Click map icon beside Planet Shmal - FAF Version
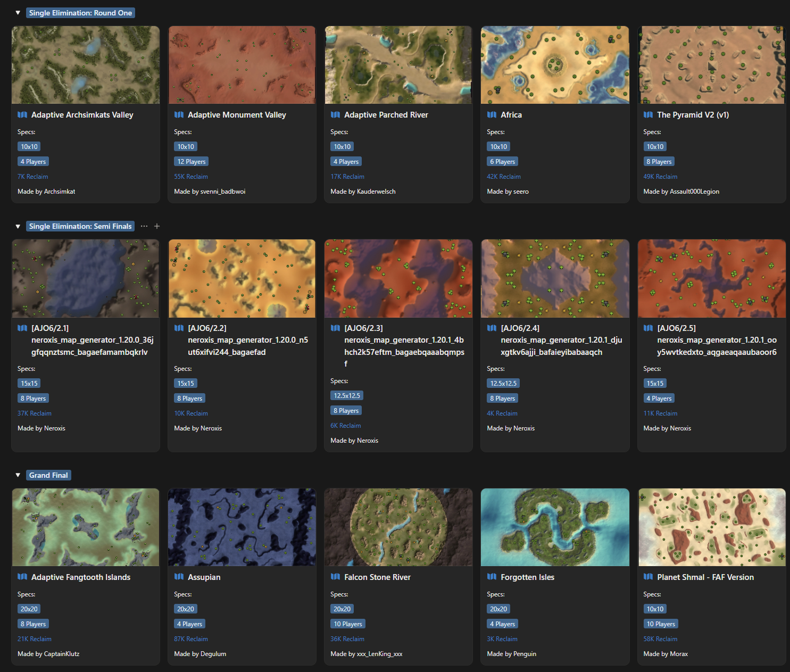Image resolution: width=790 pixels, height=672 pixels. [648, 577]
